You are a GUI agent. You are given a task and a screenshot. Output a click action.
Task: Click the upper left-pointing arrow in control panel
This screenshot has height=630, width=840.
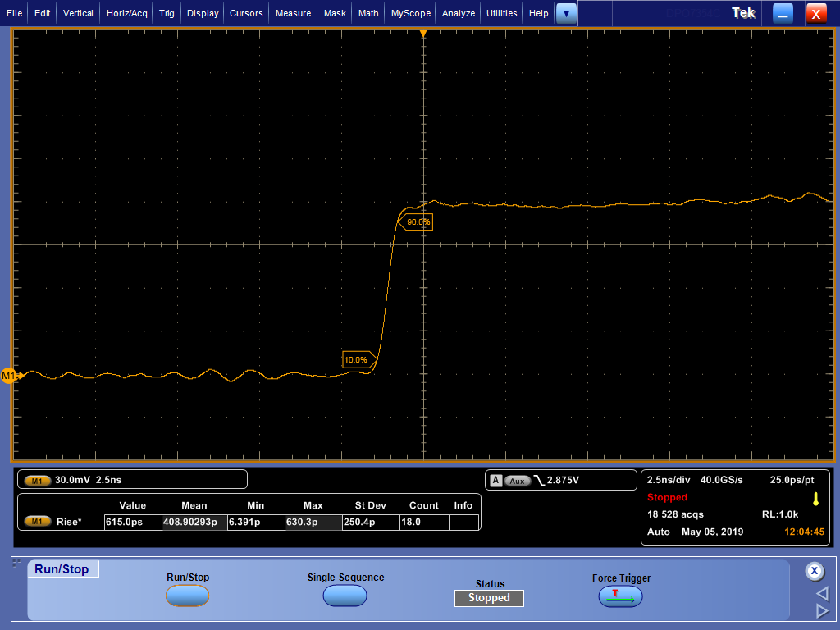pyautogui.click(x=822, y=593)
